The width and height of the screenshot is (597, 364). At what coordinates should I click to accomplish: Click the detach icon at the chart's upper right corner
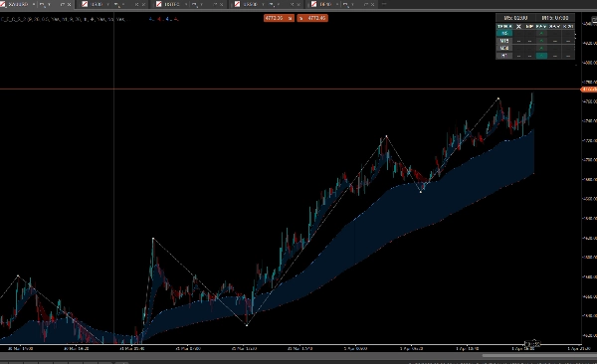click(x=594, y=20)
